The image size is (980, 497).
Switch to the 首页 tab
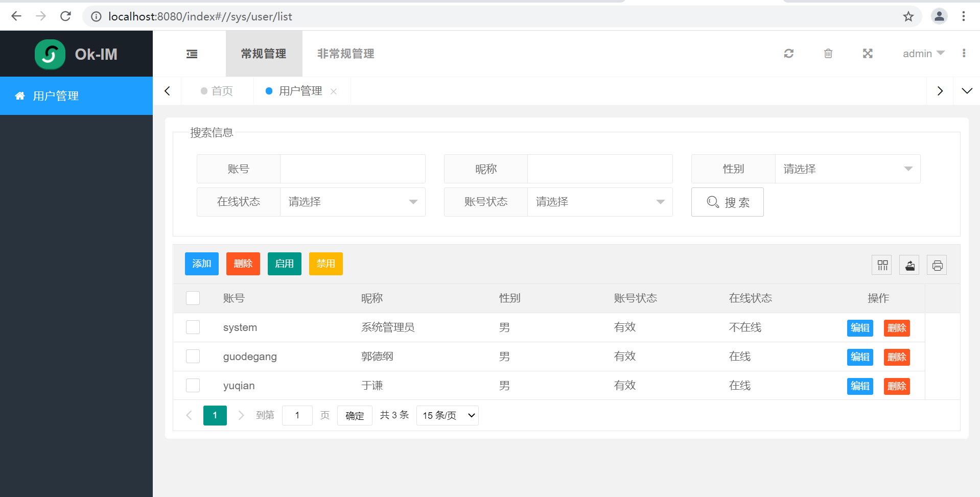coord(217,91)
